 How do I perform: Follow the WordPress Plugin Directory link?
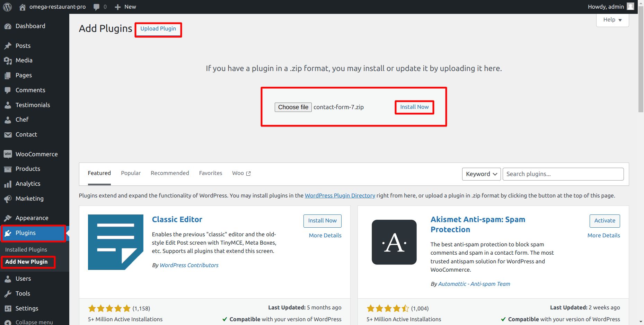[339, 196]
